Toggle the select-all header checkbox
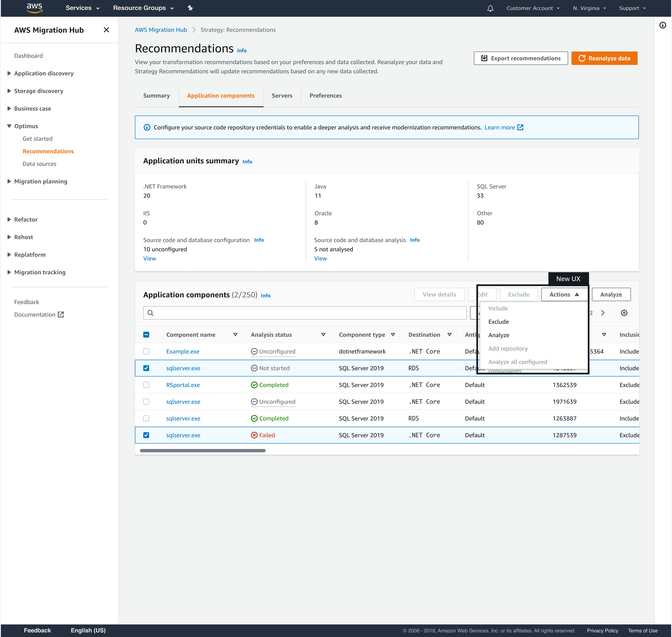 coord(146,334)
